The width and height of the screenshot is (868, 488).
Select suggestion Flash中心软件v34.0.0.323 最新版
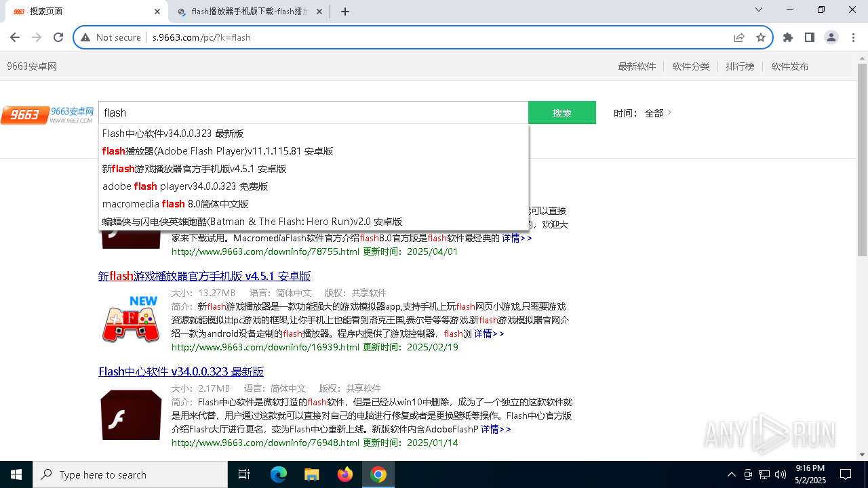tap(313, 134)
